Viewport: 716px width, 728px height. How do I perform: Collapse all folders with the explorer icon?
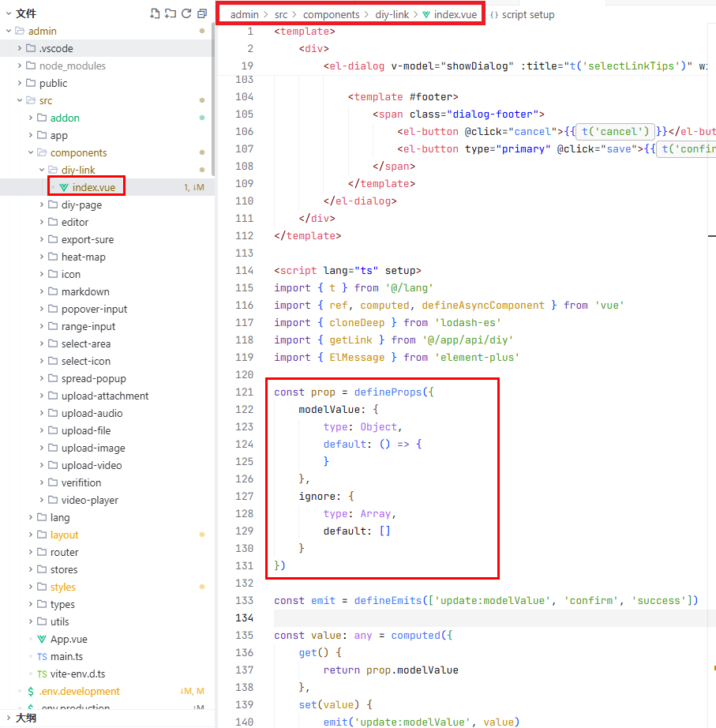click(x=202, y=13)
